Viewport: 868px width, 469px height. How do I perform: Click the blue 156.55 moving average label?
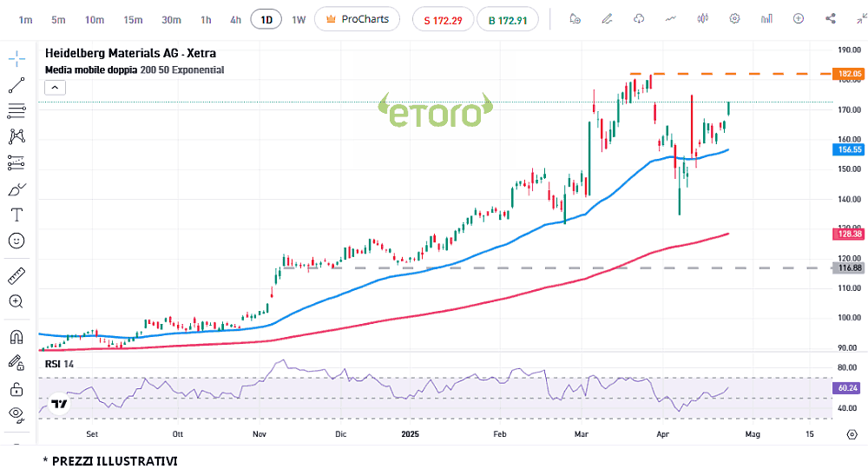click(x=849, y=149)
